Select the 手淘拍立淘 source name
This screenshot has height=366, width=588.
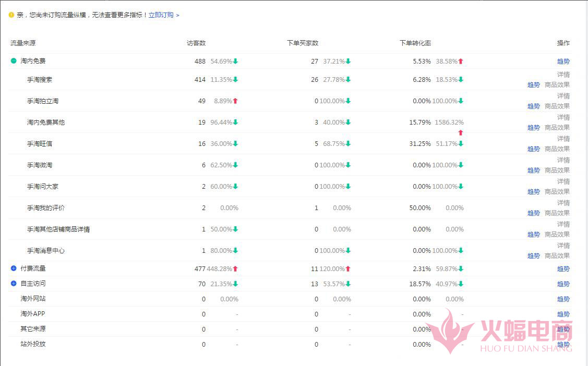pyautogui.click(x=42, y=101)
